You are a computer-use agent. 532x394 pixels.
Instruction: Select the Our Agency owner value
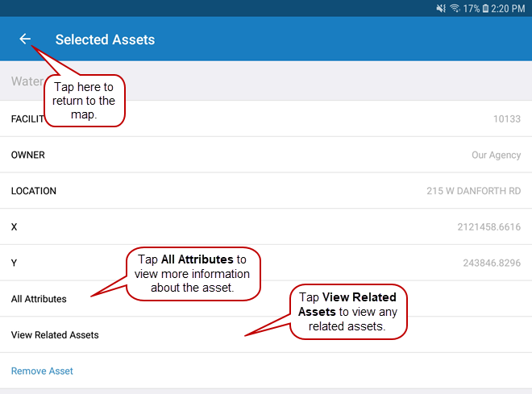coord(496,155)
